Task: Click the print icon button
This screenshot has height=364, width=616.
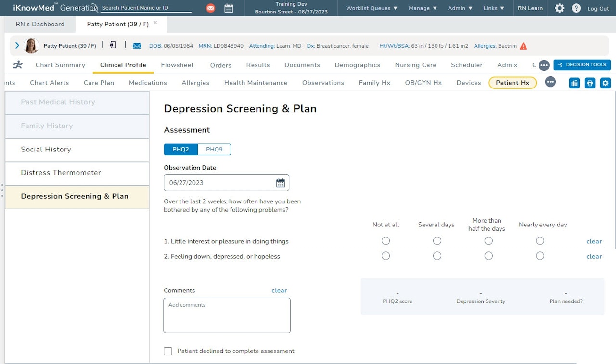Action: click(x=590, y=83)
